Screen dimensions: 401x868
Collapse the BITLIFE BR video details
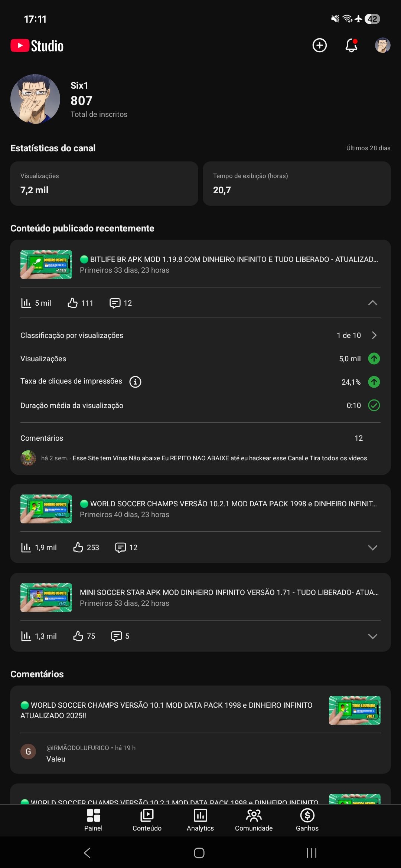click(372, 303)
